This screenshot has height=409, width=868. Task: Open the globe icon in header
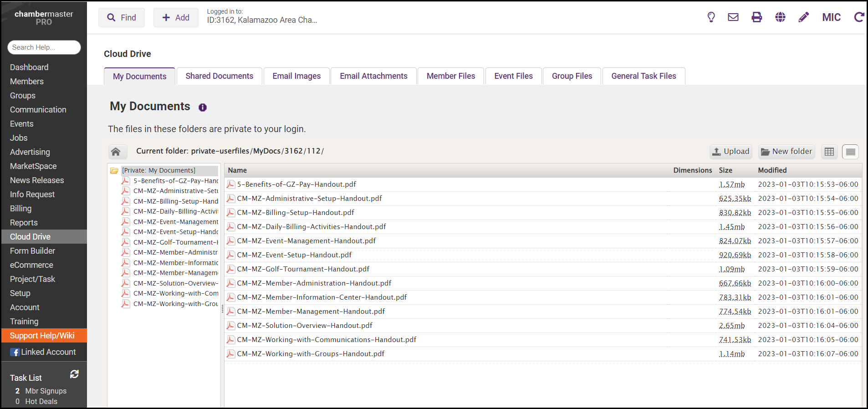point(780,17)
